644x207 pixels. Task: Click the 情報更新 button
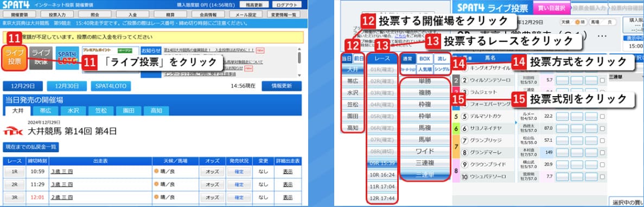[x=282, y=86]
